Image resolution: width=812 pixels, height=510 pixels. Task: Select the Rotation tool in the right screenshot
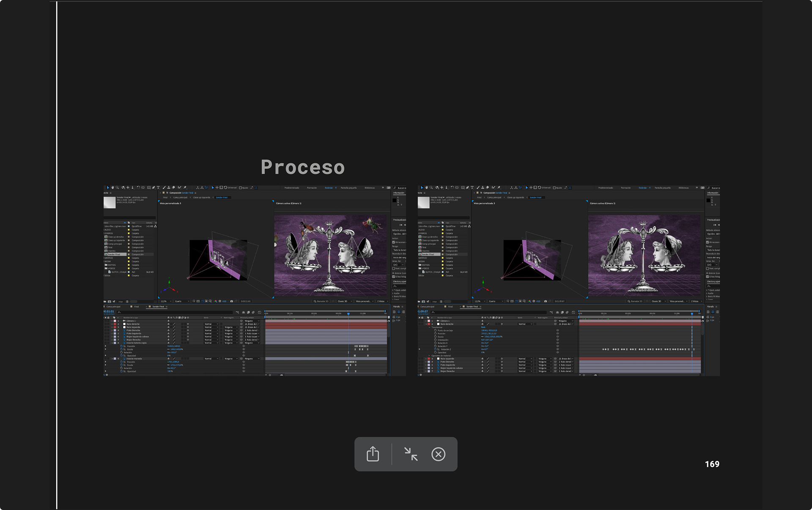[x=452, y=187]
